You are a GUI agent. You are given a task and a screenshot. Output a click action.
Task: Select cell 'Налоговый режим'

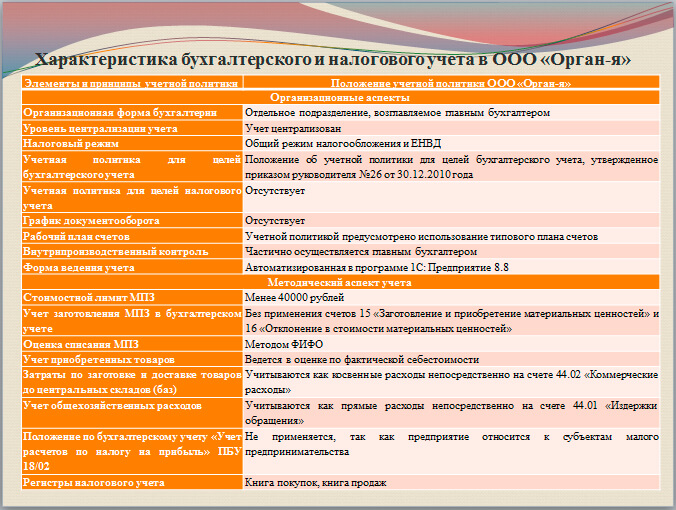point(132,143)
